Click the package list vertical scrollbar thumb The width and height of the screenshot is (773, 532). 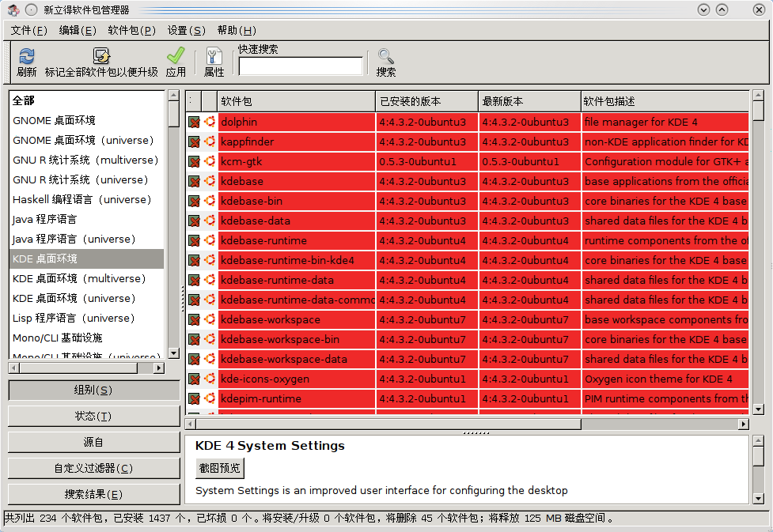pyautogui.click(x=759, y=111)
